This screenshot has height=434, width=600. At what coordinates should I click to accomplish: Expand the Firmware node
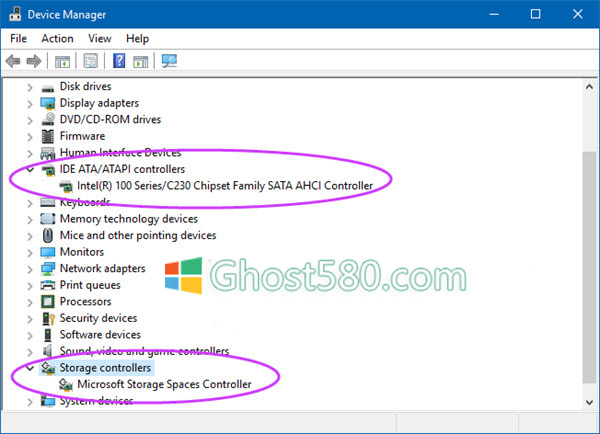(30, 137)
